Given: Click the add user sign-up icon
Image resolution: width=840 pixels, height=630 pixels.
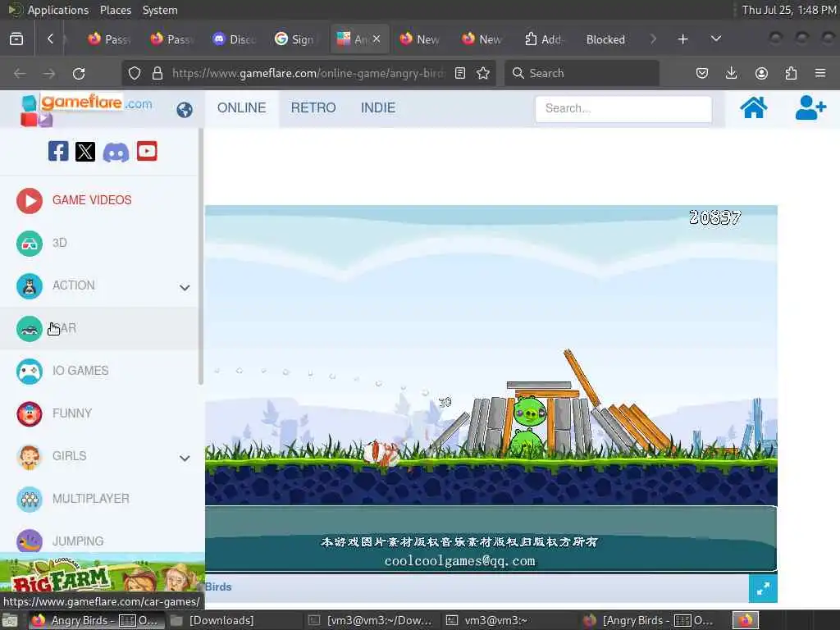Looking at the screenshot, I should (810, 107).
